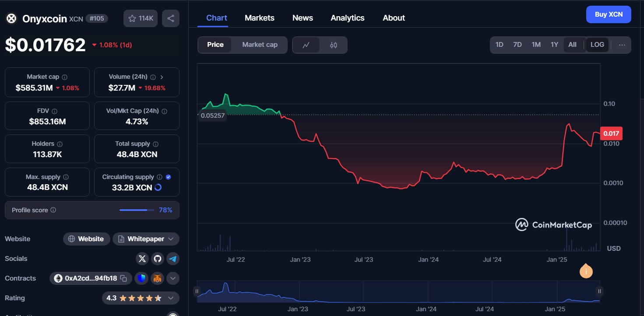Click the Profile score progress bar
This screenshot has width=644, height=316.
point(137,210)
